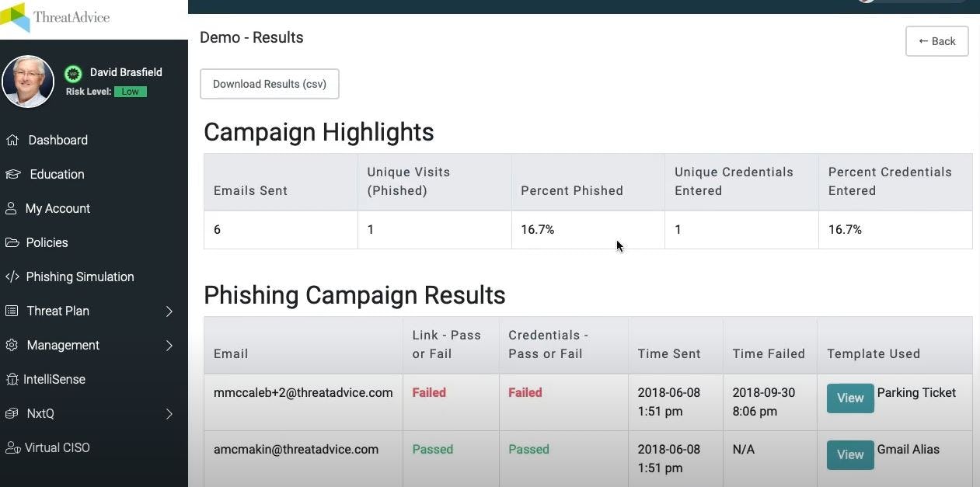Click the Education graduation icon
The image size is (980, 487).
point(12,174)
